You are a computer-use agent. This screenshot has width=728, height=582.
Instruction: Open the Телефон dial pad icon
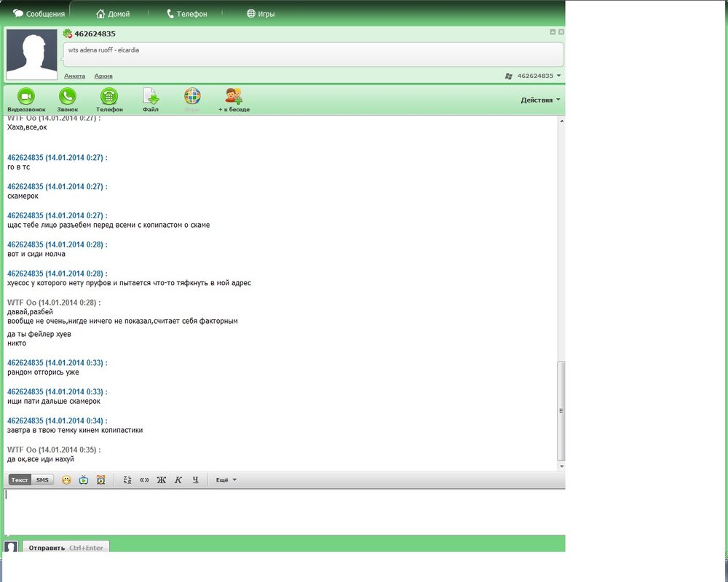109,97
